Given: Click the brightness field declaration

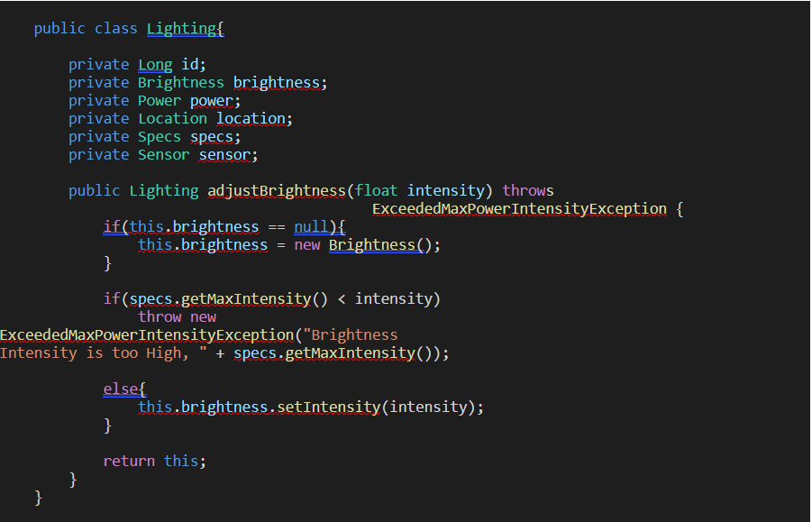Looking at the screenshot, I should coord(277,82).
